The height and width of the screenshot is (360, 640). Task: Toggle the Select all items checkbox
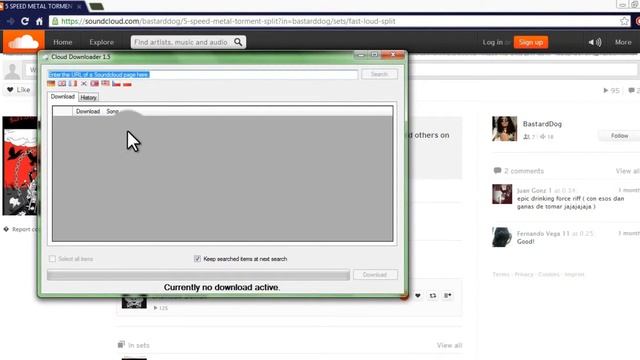tap(52, 259)
